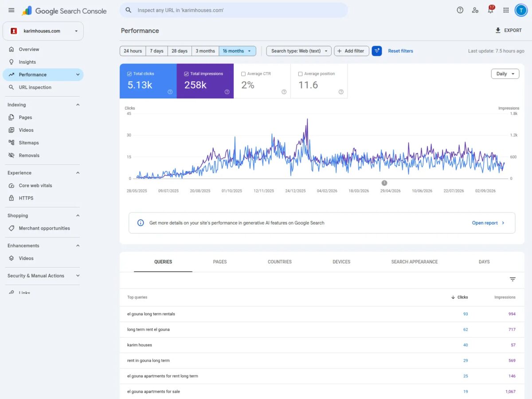Viewport: 532px width, 399px height.
Task: Click the annotation marker on chart timeline
Action: click(384, 183)
